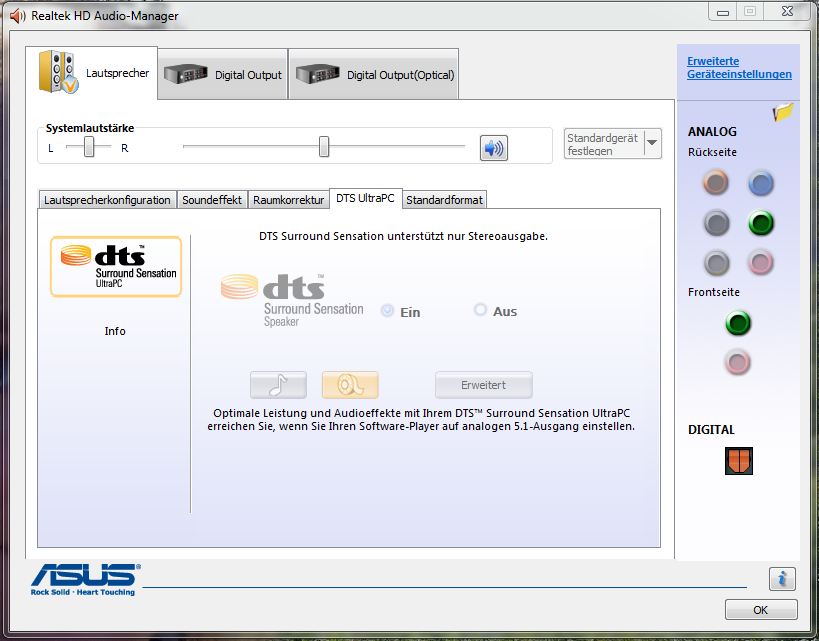The height and width of the screenshot is (641, 819).
Task: Click the ASUS Rock Solid logo
Action: [85, 580]
